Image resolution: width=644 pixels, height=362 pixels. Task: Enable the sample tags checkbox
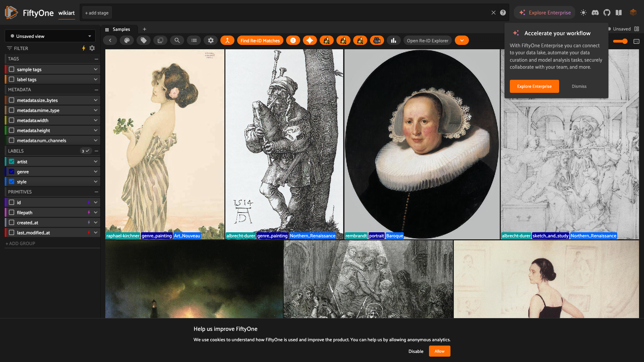(12, 69)
